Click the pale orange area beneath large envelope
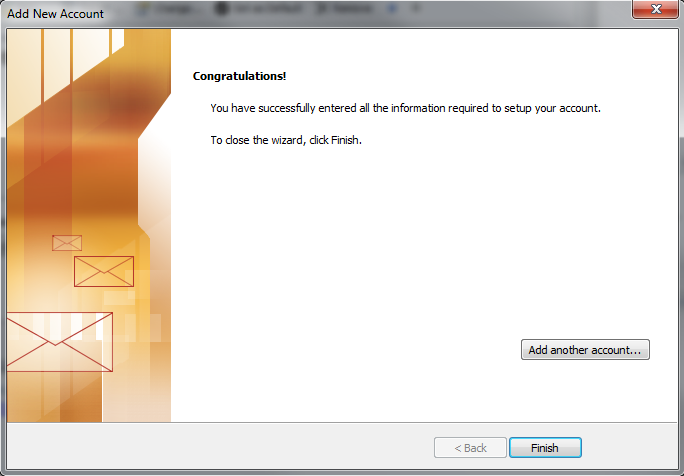The width and height of the screenshot is (684, 476). click(55, 397)
